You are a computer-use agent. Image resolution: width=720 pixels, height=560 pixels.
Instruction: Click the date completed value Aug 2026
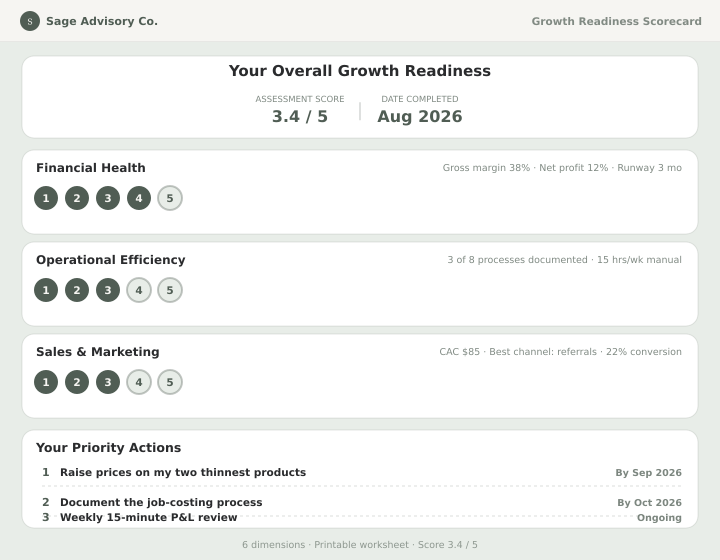tap(420, 117)
